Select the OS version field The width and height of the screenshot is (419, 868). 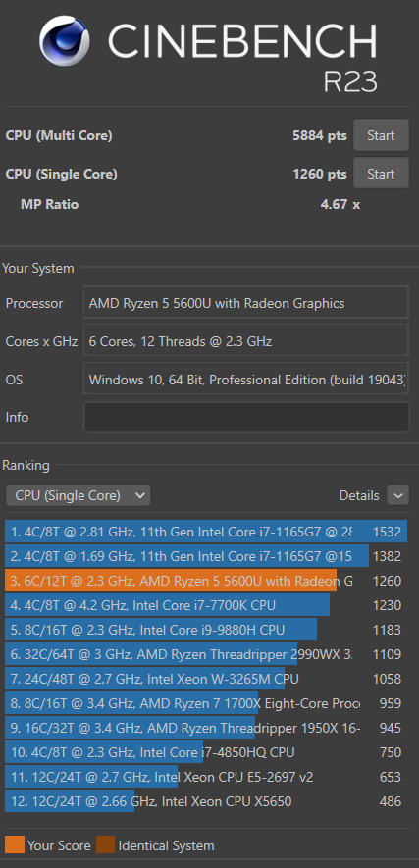pos(246,380)
